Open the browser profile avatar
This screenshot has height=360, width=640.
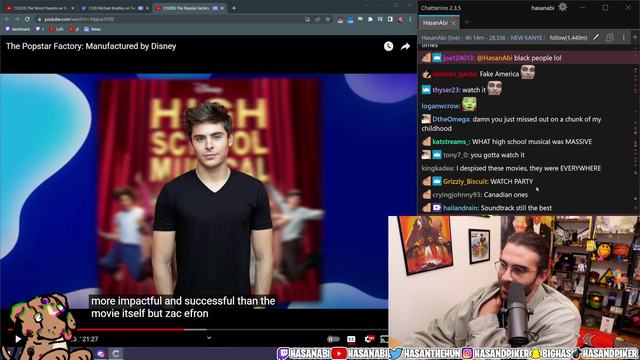[400, 19]
